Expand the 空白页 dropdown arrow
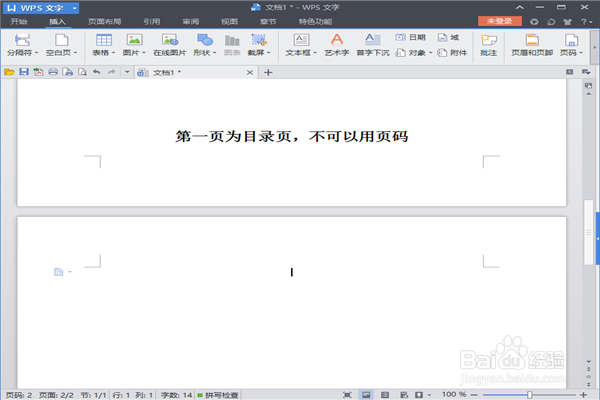 (75, 52)
